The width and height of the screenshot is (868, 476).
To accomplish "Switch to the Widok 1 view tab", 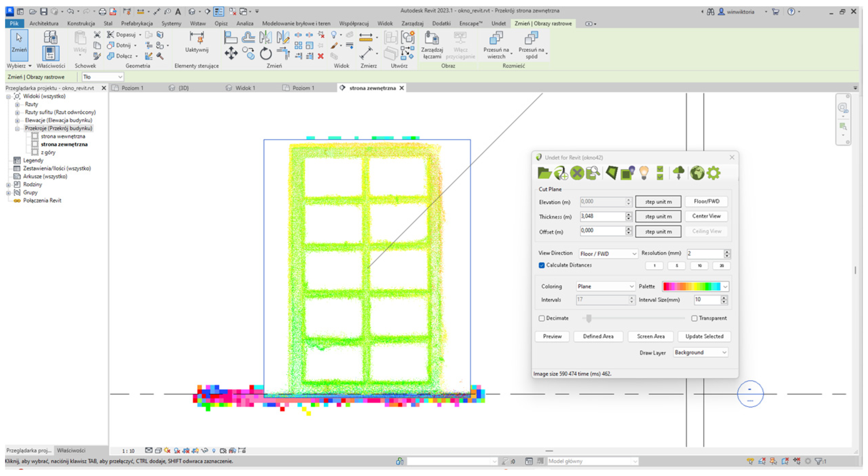I will 245,88.
